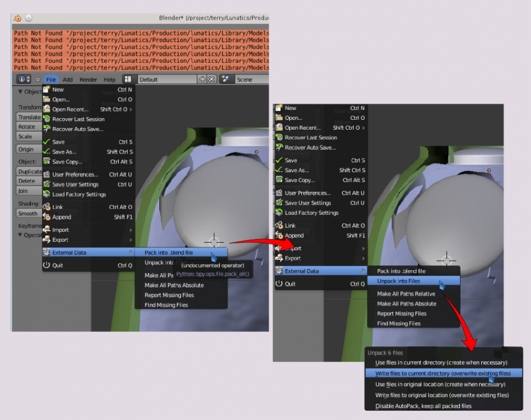The height and width of the screenshot is (420, 531).
Task: Click the Smooth shading button
Action: point(29,213)
